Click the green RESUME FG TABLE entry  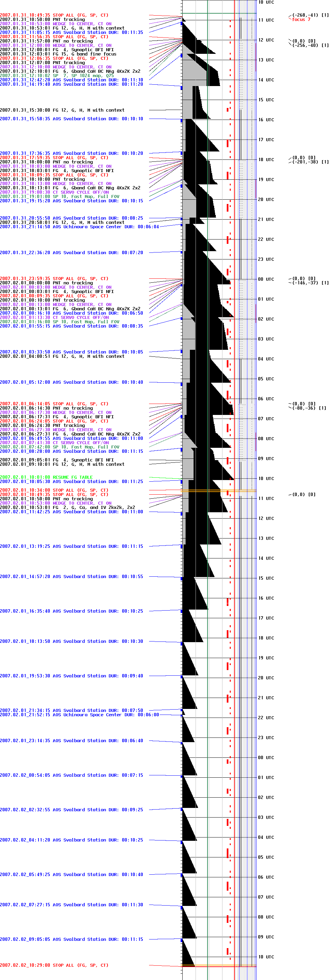[46, 477]
